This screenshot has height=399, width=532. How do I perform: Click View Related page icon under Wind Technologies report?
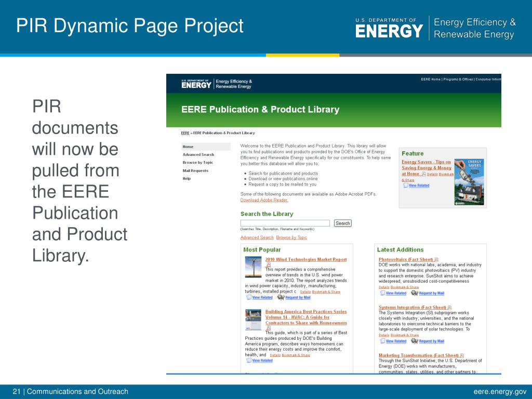[248, 297]
